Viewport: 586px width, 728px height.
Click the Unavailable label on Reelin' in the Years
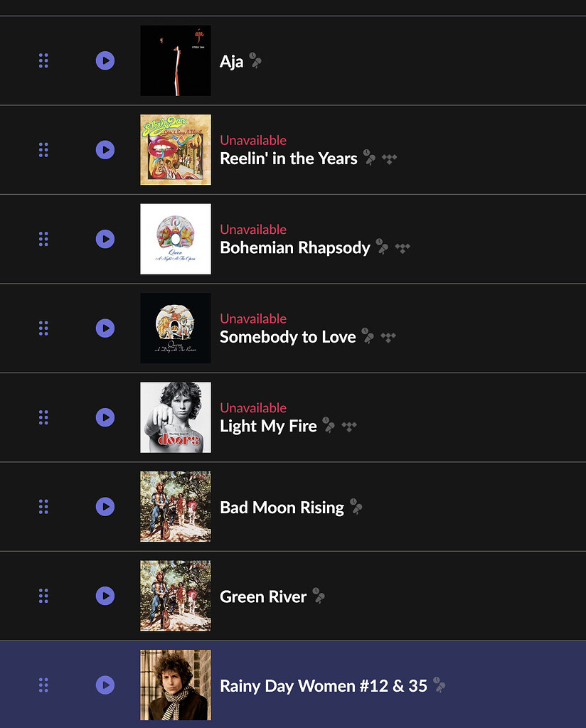pos(253,140)
